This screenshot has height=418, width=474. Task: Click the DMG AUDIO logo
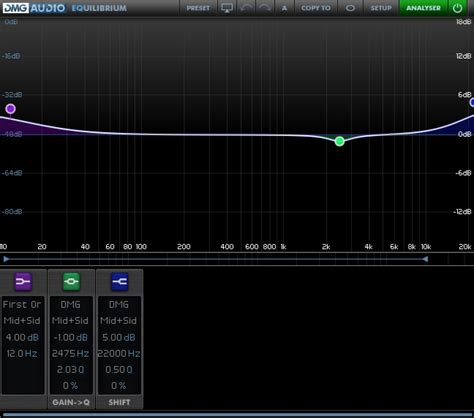click(x=34, y=8)
